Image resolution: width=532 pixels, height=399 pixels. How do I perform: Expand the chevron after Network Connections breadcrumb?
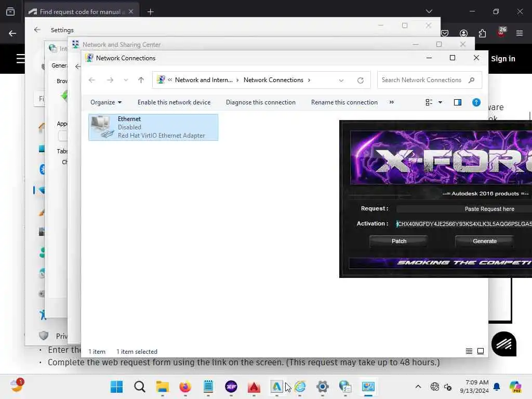(x=309, y=80)
